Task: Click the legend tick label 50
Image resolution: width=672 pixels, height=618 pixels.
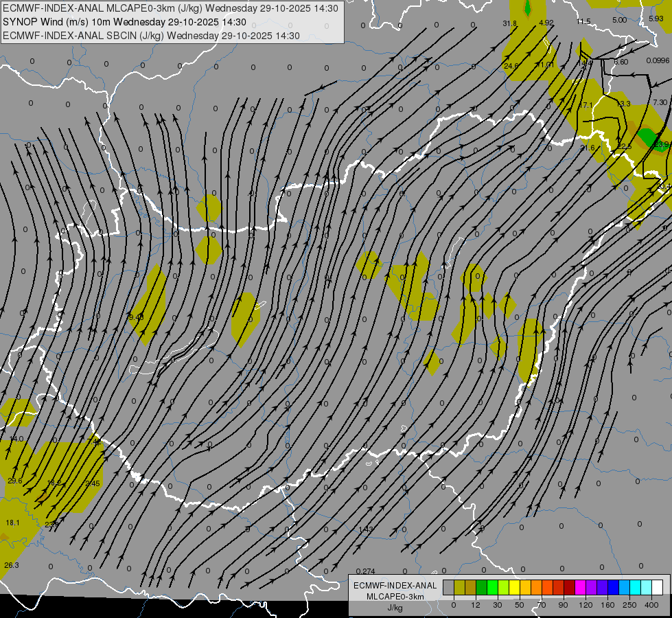Action: coord(519,605)
